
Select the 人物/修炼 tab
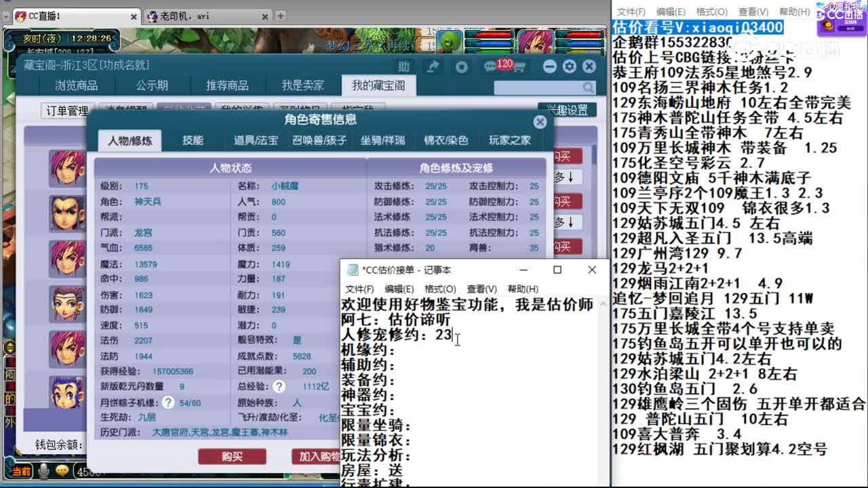130,140
